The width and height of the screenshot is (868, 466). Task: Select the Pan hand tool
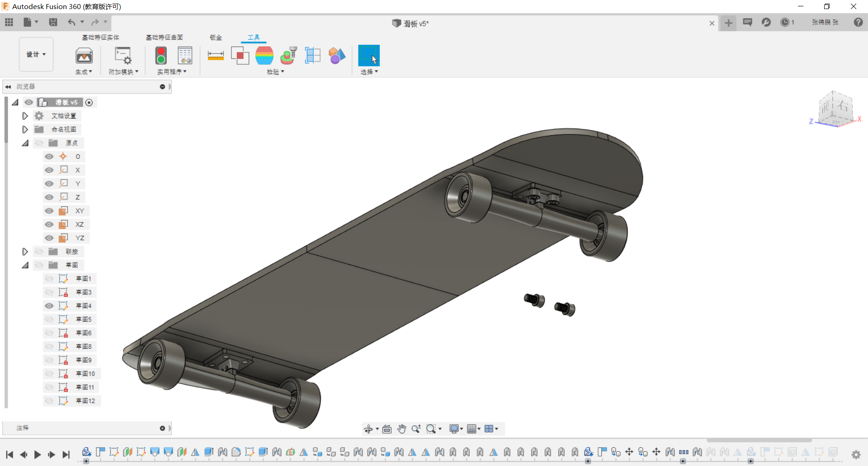(402, 429)
